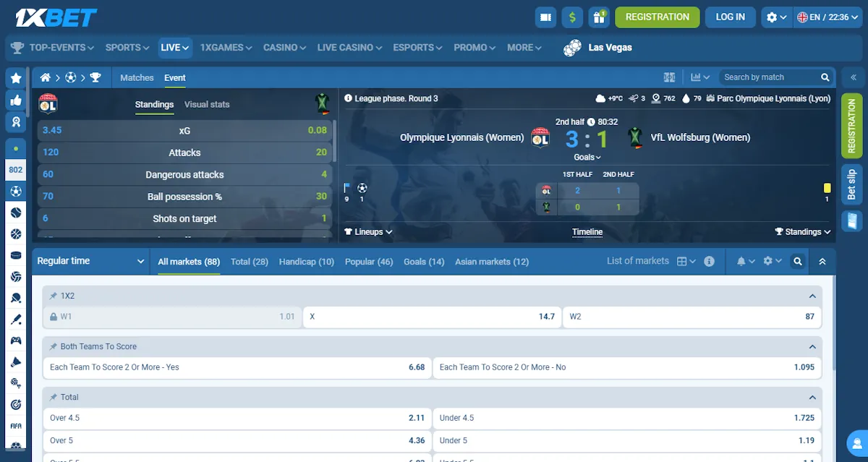Open the payment dollar icon in header
Viewport: 868px width, 462px height.
tap(572, 17)
